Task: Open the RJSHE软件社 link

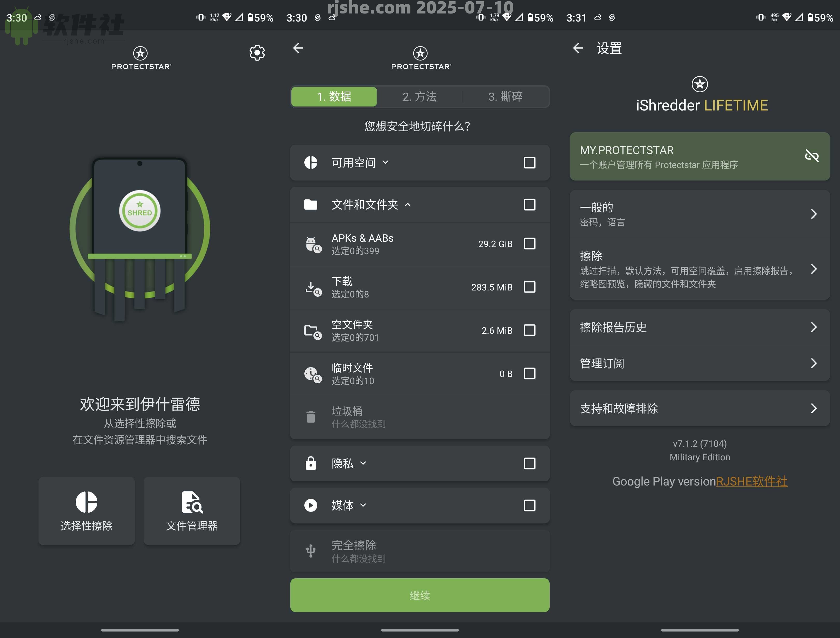Action: (x=752, y=481)
